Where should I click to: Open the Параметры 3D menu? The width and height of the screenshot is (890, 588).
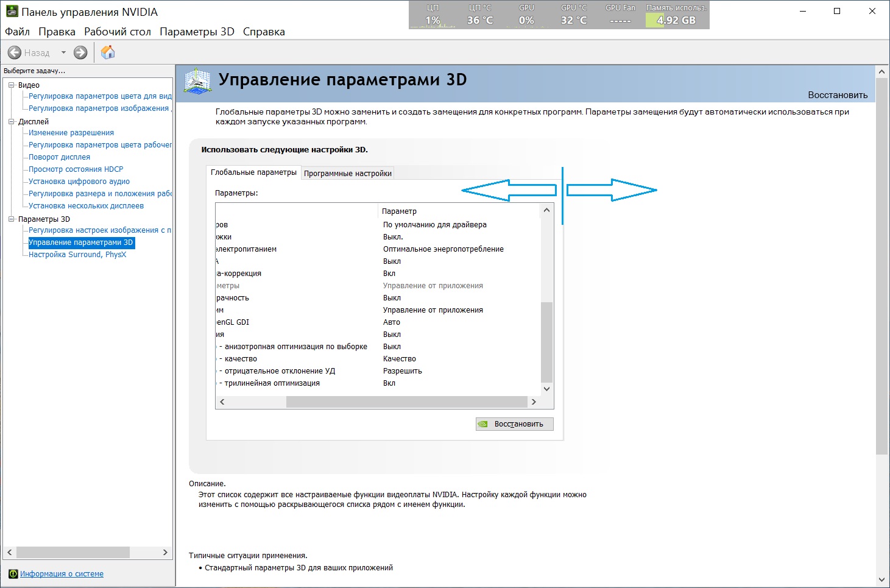coord(197,32)
